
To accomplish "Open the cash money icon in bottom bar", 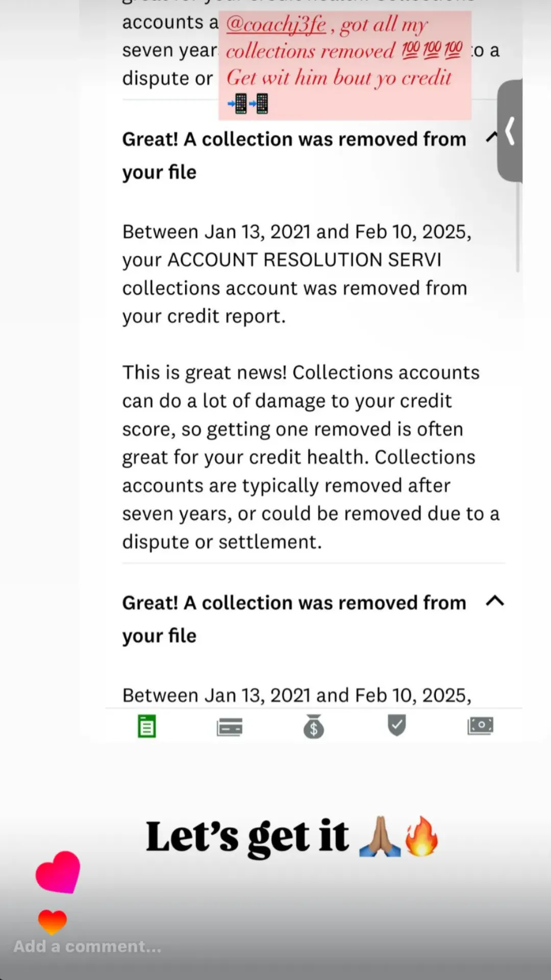I will (x=481, y=726).
